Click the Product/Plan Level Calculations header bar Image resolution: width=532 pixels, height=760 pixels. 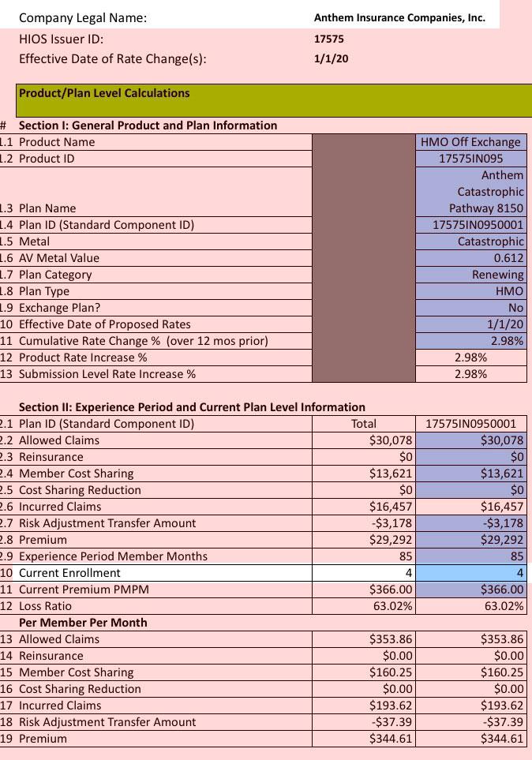pos(273,99)
